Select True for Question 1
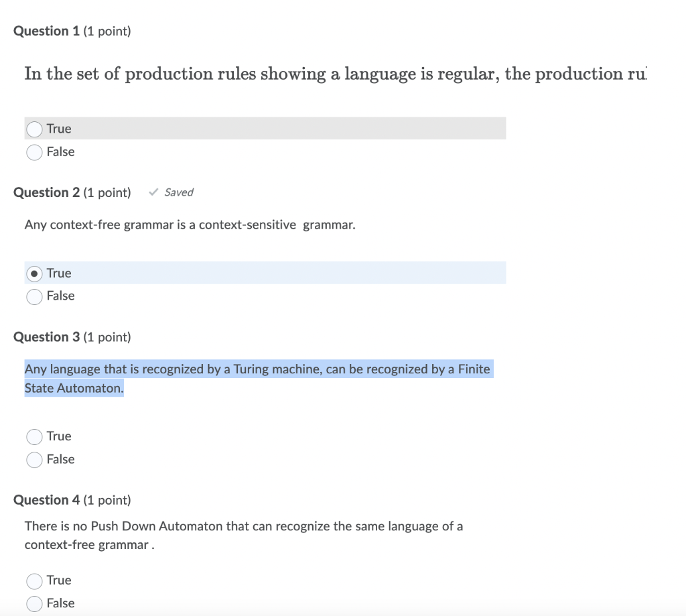The height and width of the screenshot is (616, 686). pos(34,129)
